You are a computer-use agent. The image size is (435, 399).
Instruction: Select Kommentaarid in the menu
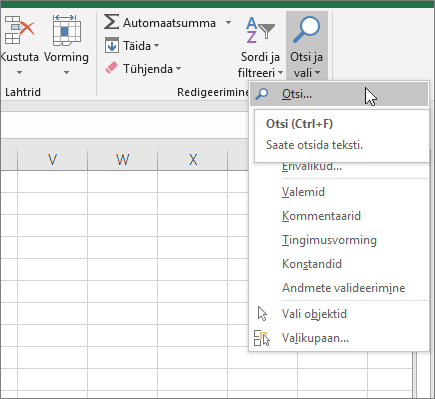[339, 216]
